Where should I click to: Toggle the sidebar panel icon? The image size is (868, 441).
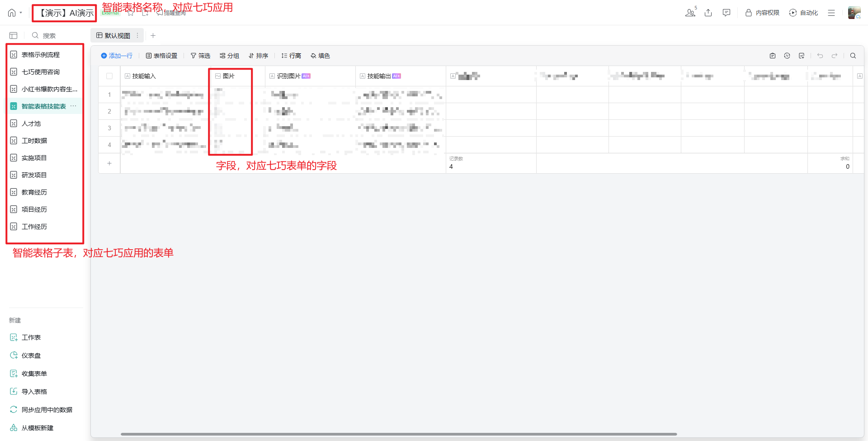(x=14, y=35)
